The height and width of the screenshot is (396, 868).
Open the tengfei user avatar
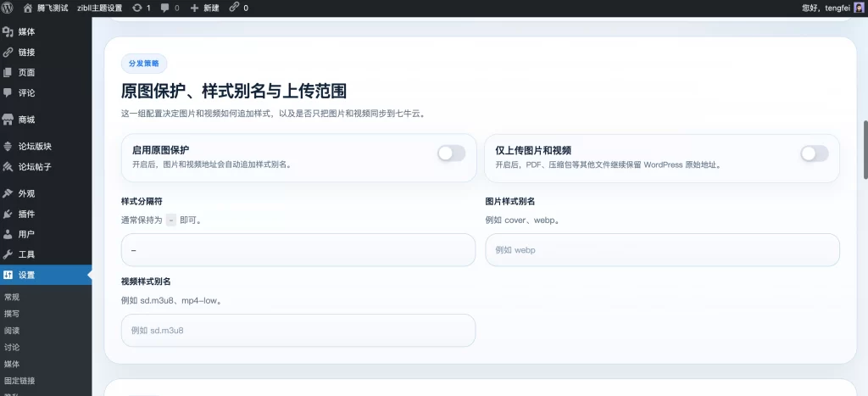click(859, 8)
